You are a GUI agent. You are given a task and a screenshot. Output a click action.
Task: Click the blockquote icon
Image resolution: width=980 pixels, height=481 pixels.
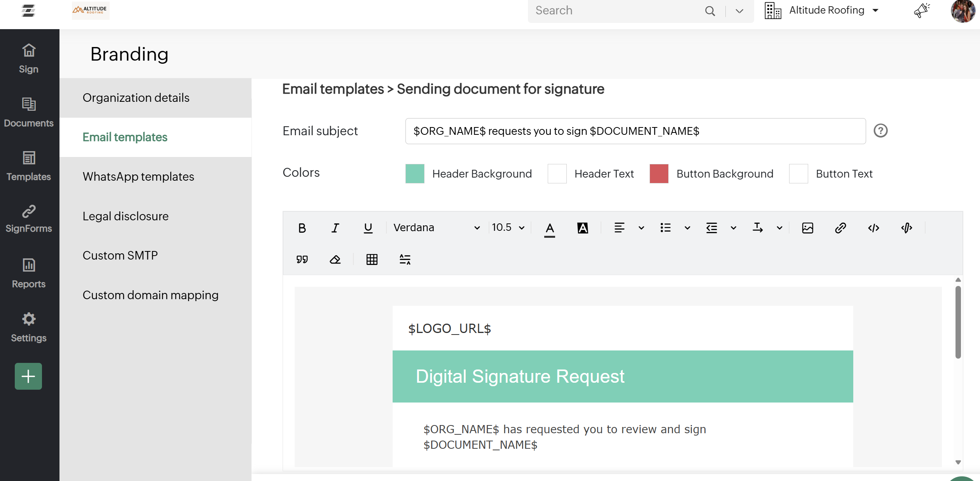pos(302,260)
